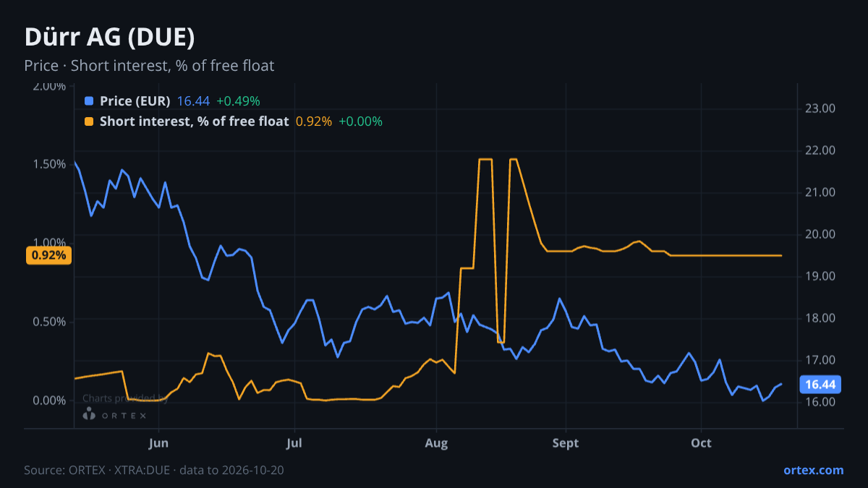The height and width of the screenshot is (488, 868).
Task: Click the 'Dürr AG (DUE)' chart title
Action: click(109, 37)
